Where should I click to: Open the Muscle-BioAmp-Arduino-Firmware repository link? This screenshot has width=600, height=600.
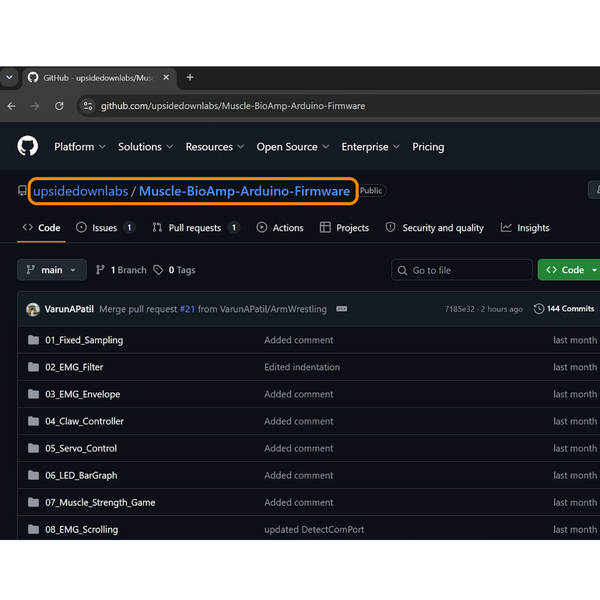click(244, 191)
